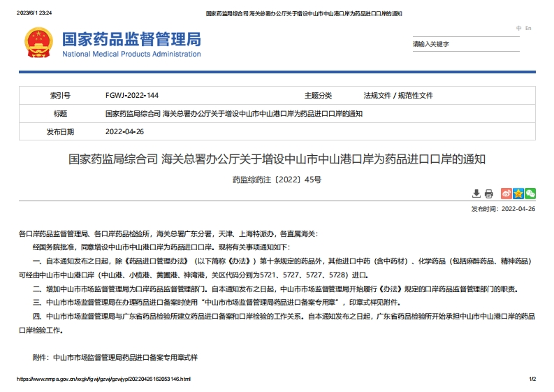554x392 pixels.
Task: Select the document number 药监综药注〔2022〕45号
Action: click(x=277, y=180)
